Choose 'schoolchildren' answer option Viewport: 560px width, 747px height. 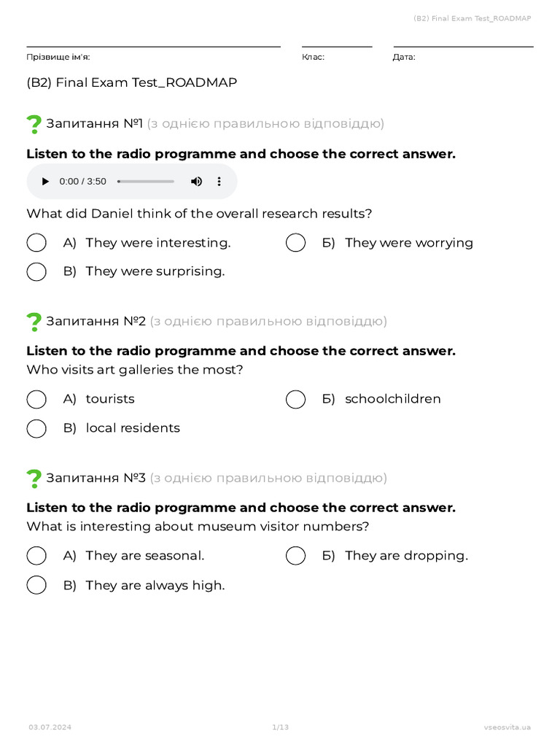click(x=296, y=400)
